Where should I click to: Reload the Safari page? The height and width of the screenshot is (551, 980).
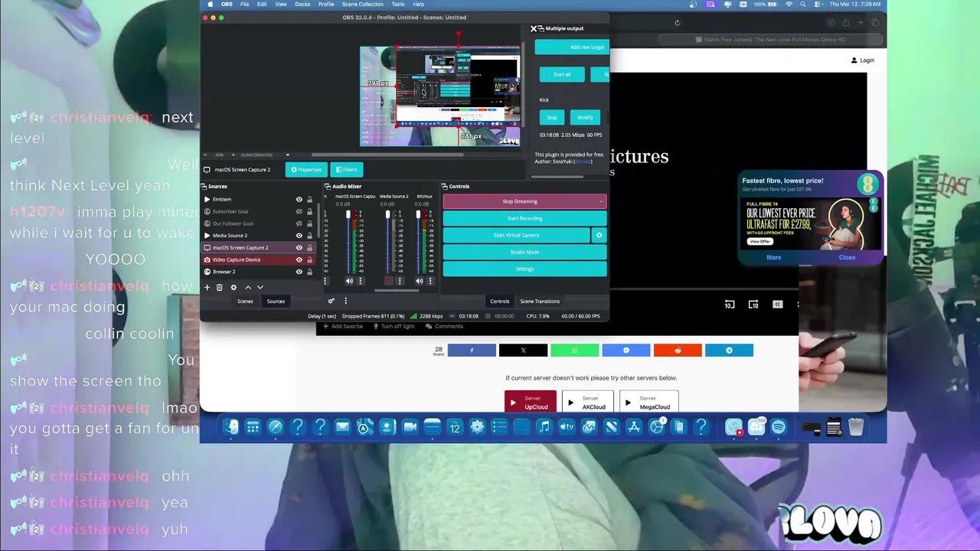[x=678, y=23]
